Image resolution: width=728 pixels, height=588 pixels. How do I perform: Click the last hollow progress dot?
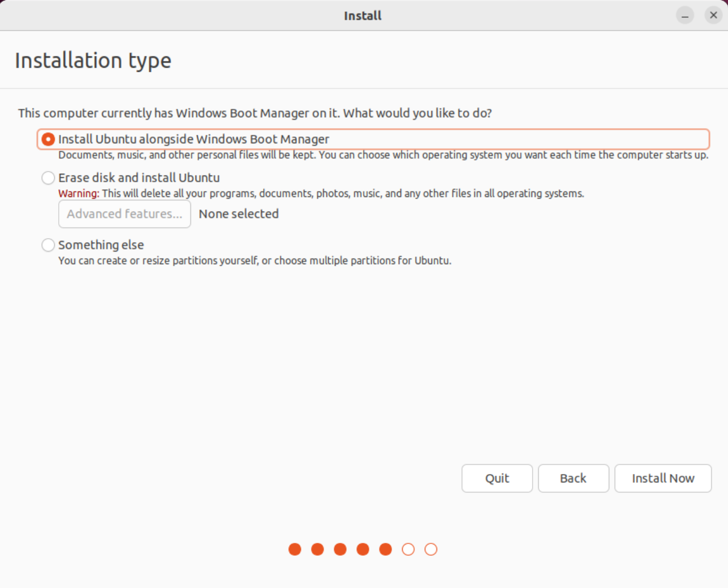[431, 550]
